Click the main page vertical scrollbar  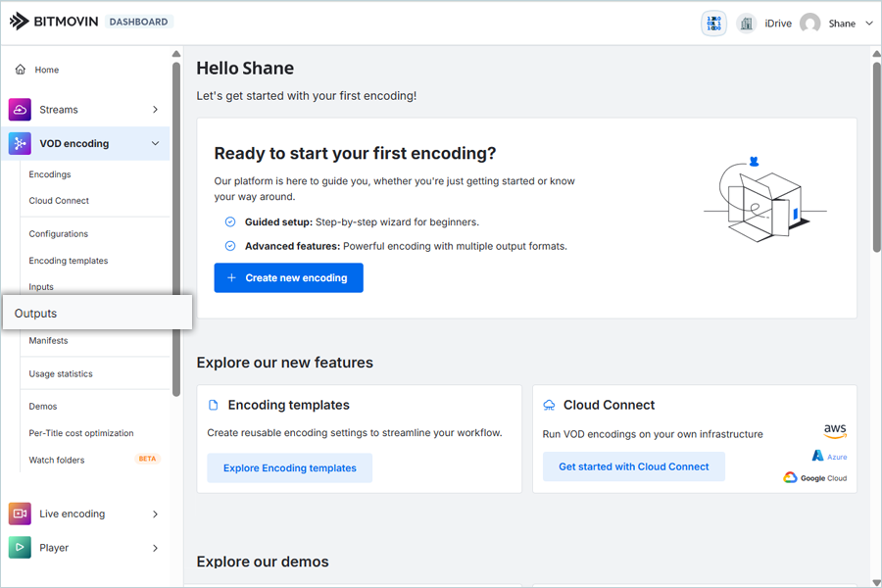click(876, 157)
